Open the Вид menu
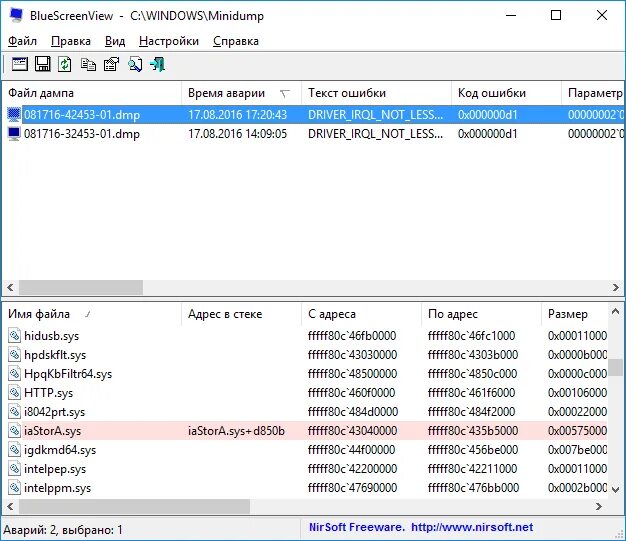Image resolution: width=626 pixels, height=541 pixels. (x=115, y=41)
